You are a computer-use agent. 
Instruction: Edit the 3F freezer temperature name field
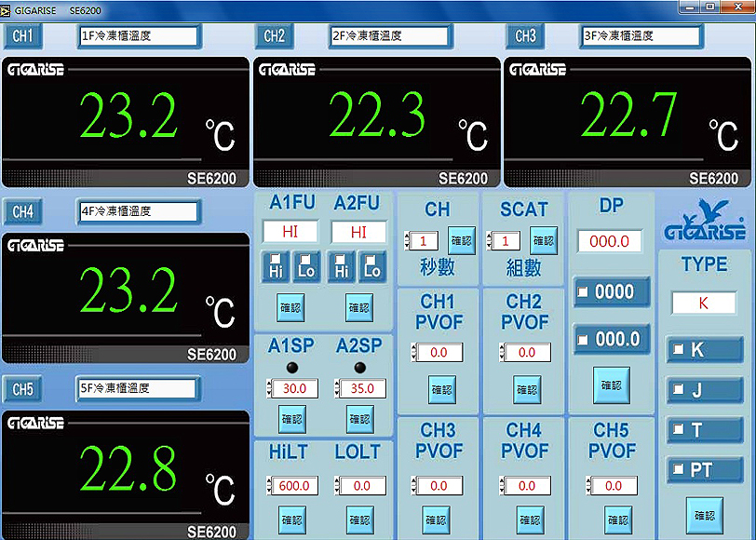pyautogui.click(x=640, y=36)
